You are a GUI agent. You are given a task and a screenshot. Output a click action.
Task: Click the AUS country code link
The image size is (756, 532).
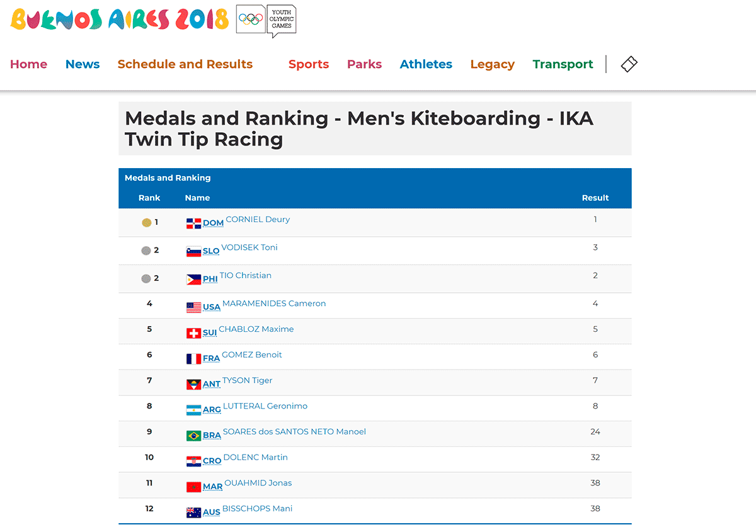point(212,512)
